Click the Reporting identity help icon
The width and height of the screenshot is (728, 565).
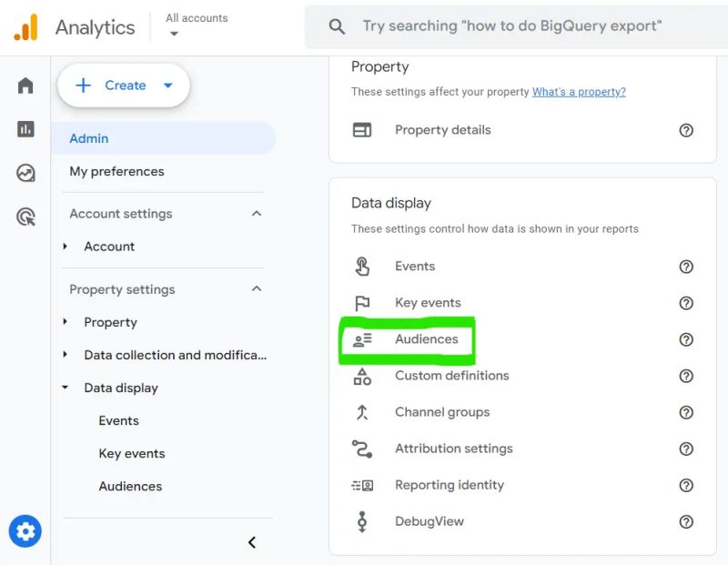[x=687, y=485]
